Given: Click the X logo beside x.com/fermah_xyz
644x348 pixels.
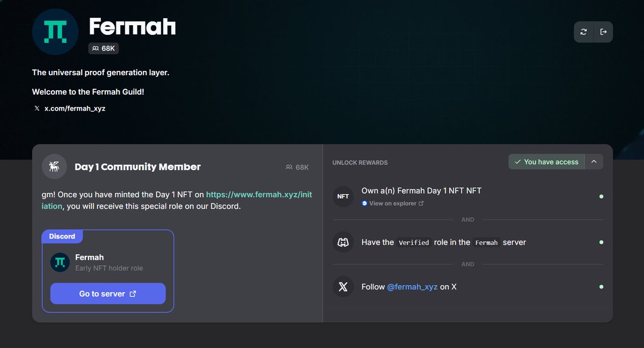Looking at the screenshot, I should point(37,108).
